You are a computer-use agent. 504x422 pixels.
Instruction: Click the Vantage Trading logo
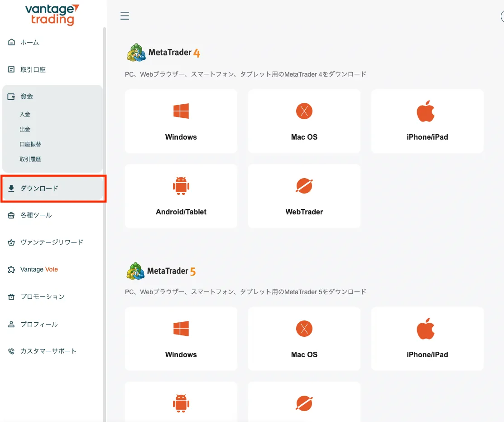click(53, 15)
